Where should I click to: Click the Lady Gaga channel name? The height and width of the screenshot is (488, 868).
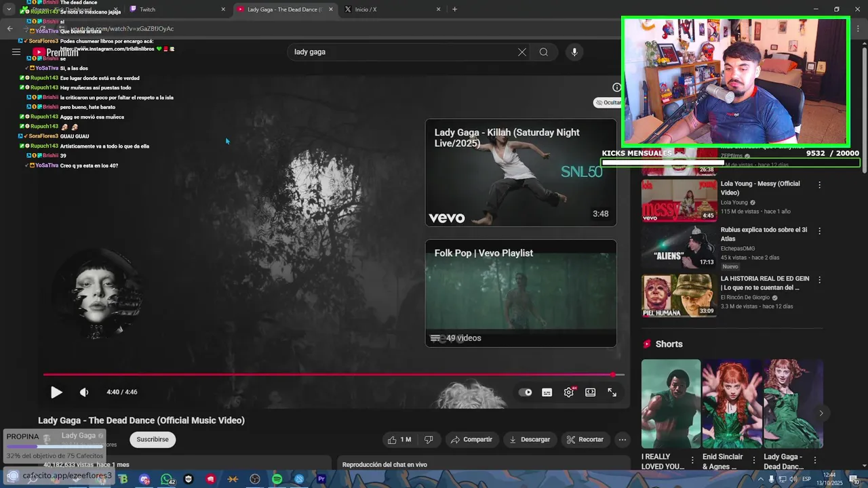[79, 436]
